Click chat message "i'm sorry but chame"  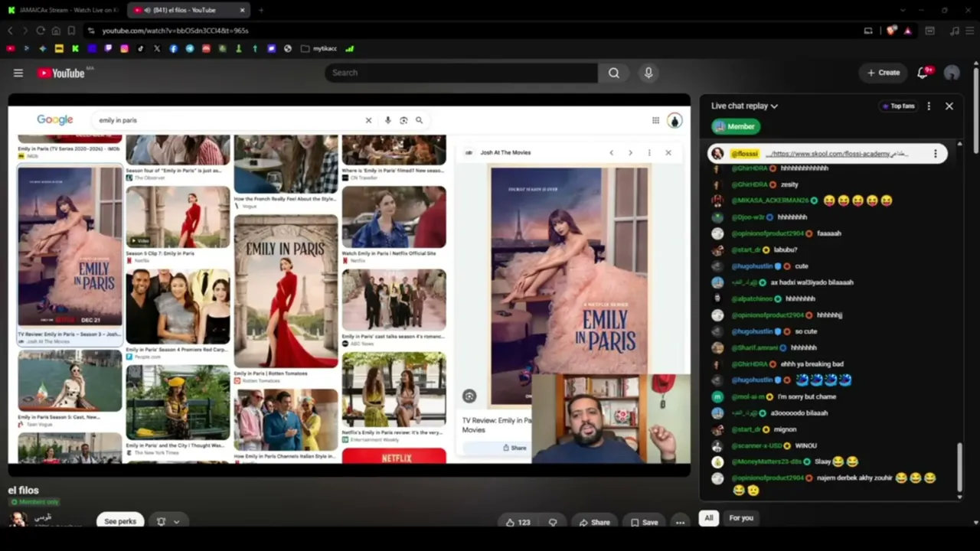806,396
